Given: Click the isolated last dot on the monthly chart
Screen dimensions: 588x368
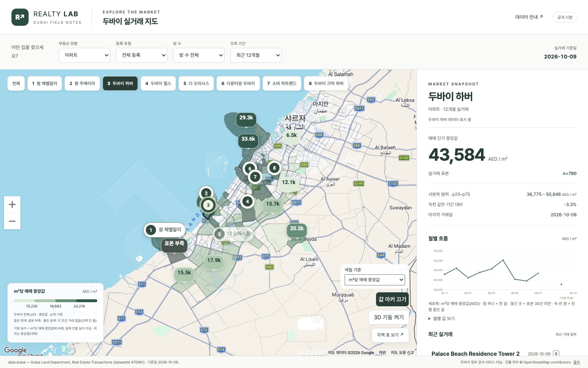Looking at the screenshot, I should point(561,284).
